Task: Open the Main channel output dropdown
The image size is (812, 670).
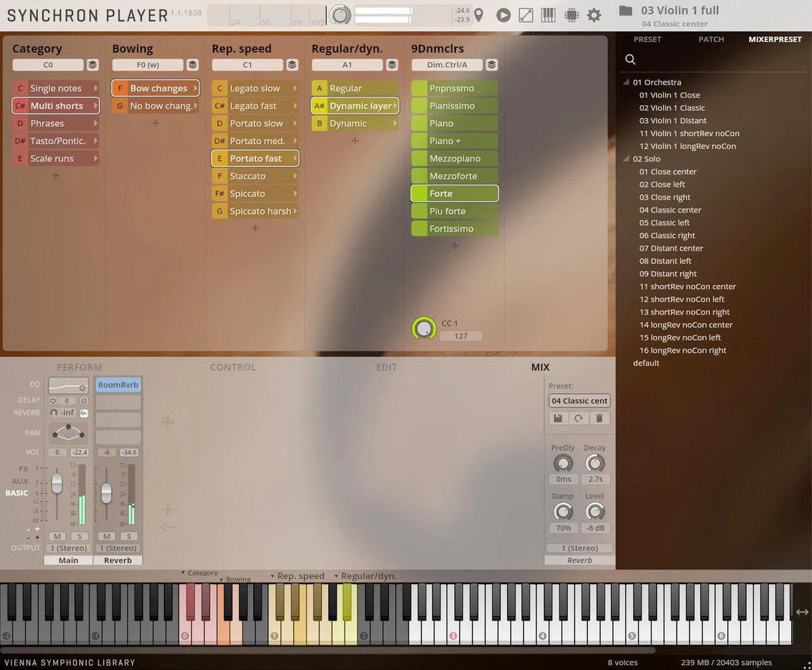Action: pos(68,548)
